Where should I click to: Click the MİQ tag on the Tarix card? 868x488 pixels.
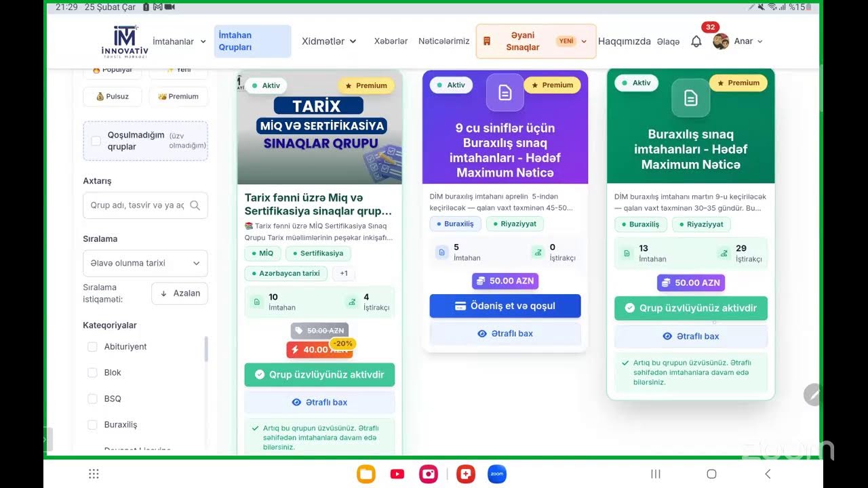262,253
